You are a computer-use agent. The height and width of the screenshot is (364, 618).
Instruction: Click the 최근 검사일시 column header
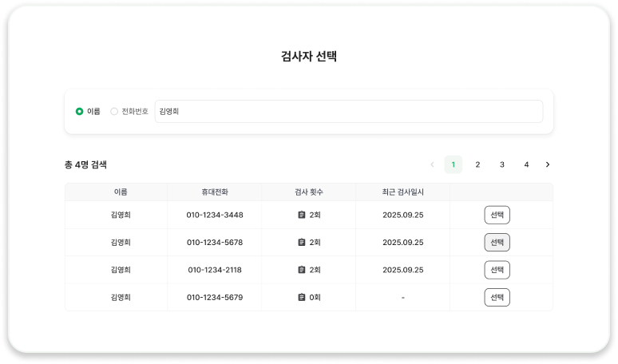click(x=402, y=192)
